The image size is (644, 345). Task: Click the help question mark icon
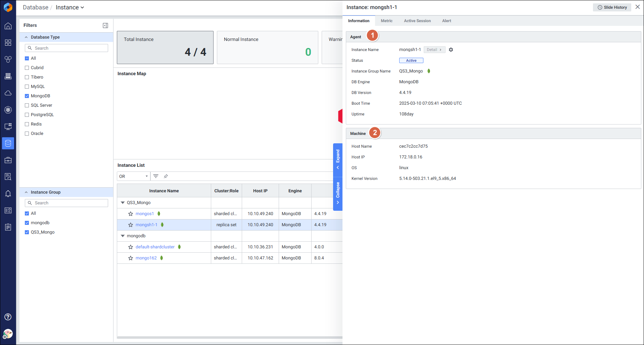(x=8, y=317)
